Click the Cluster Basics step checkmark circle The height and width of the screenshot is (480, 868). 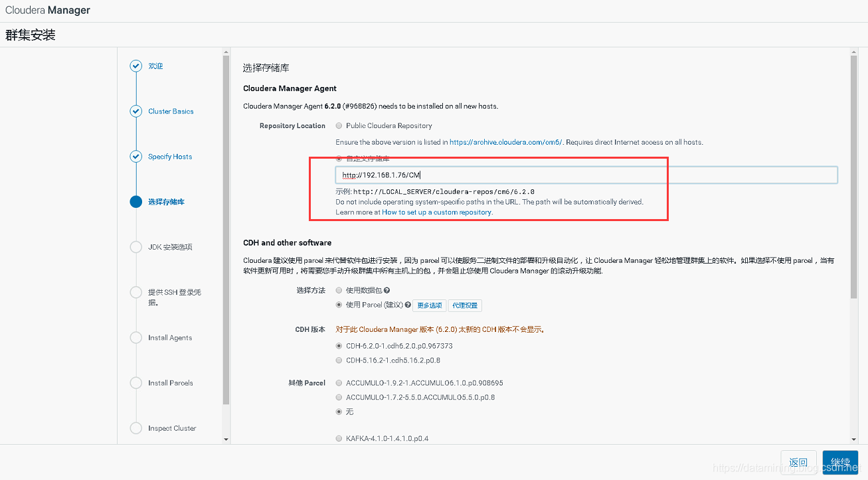click(x=136, y=111)
